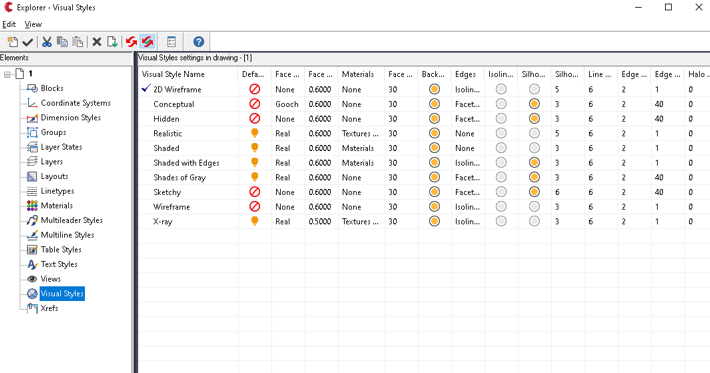
Task: Open Materials in the Elements tree
Action: click(57, 206)
